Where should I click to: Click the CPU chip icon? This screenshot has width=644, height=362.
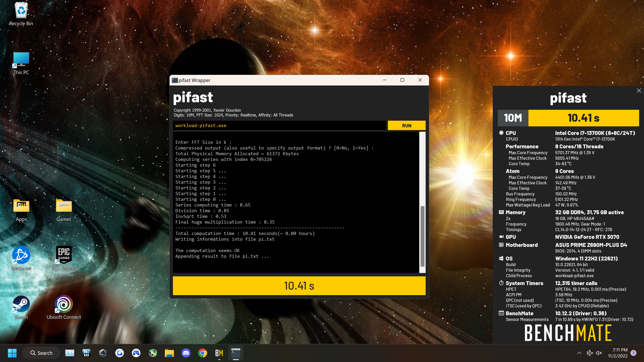click(501, 133)
